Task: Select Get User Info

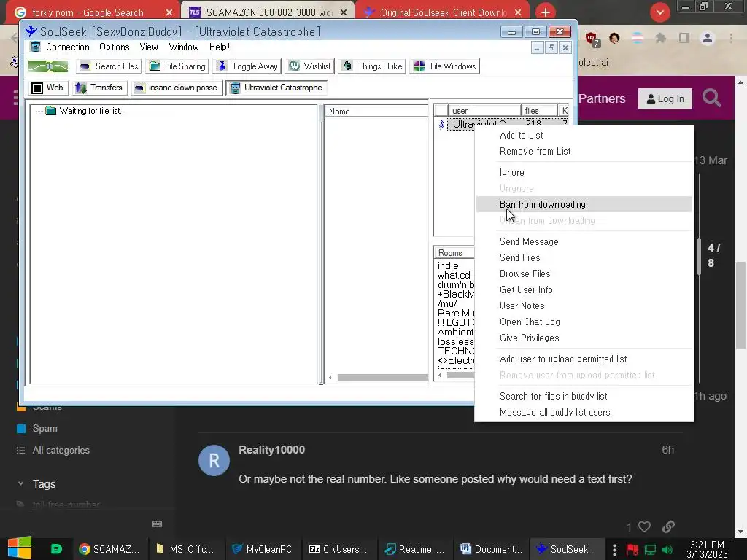Action: 584,290
